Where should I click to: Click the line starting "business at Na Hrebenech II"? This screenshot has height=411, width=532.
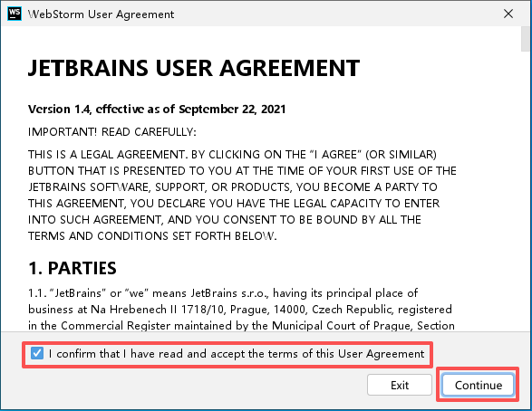pos(240,310)
